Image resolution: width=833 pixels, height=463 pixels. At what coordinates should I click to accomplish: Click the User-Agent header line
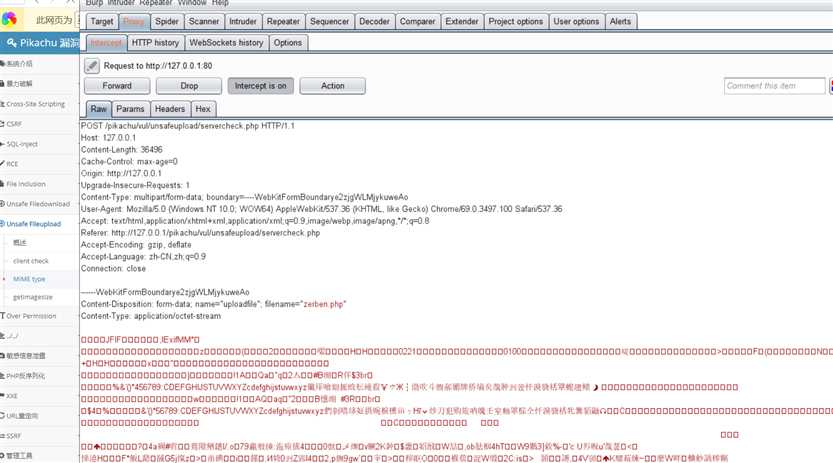click(321, 209)
